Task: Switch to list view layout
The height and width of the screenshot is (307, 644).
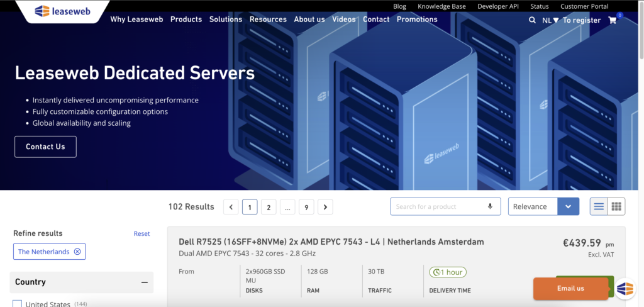Action: click(599, 206)
